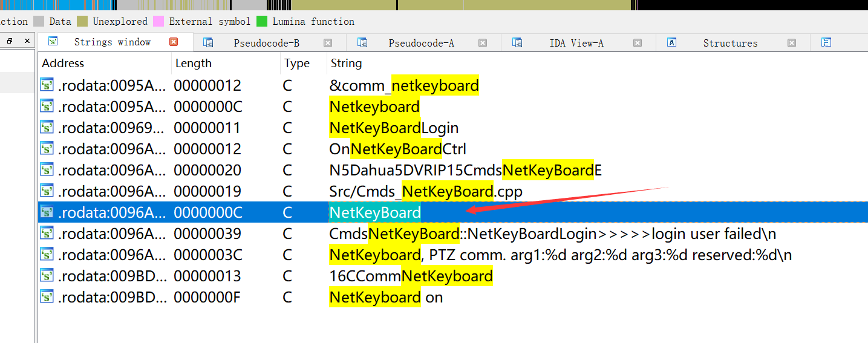Click the string icon beside Src/Cmds_NetKeyBoard.cpp
The width and height of the screenshot is (868, 343).
(x=47, y=191)
